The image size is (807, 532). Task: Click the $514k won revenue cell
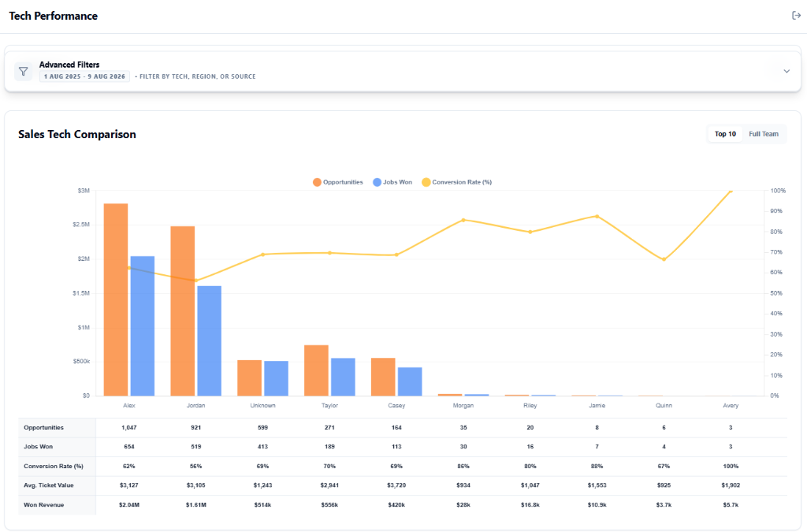262,504
